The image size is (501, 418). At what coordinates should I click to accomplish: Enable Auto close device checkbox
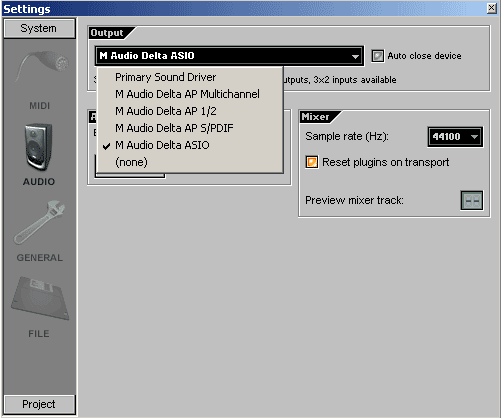[x=377, y=56]
